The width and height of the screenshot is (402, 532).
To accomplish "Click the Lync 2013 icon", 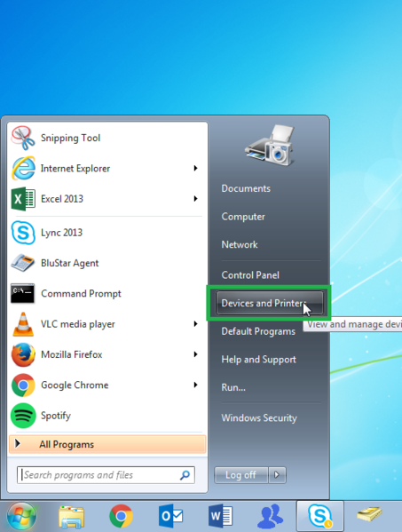I will tap(23, 233).
